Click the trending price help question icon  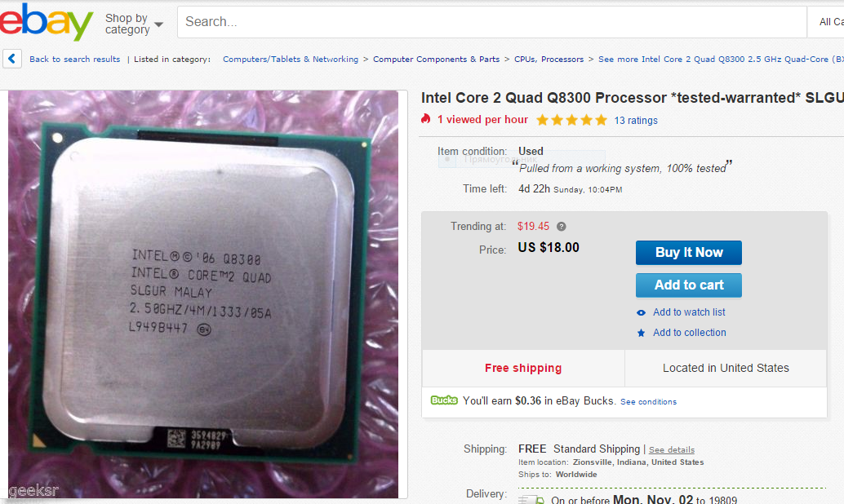click(561, 227)
